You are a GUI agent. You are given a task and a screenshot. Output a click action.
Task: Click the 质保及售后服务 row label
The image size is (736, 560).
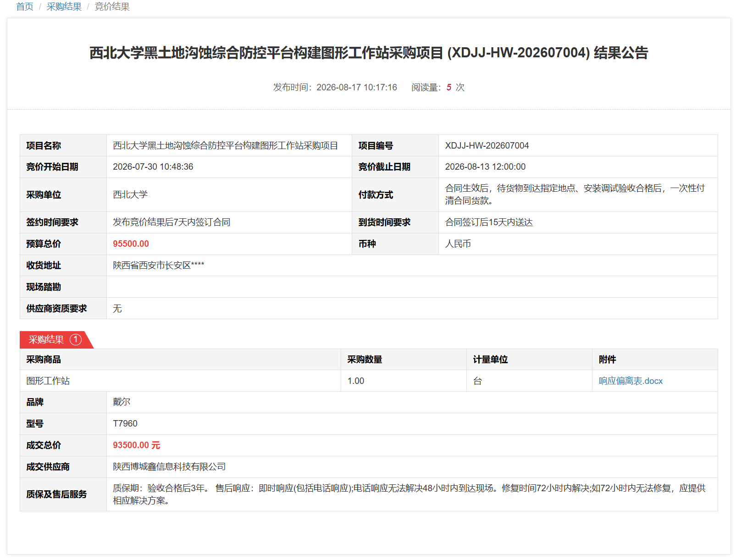pos(56,494)
